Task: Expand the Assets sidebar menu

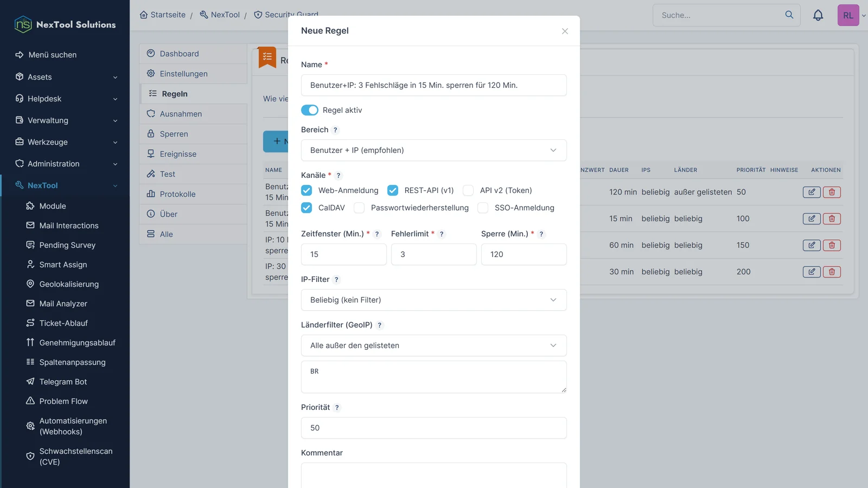Action: (x=65, y=77)
